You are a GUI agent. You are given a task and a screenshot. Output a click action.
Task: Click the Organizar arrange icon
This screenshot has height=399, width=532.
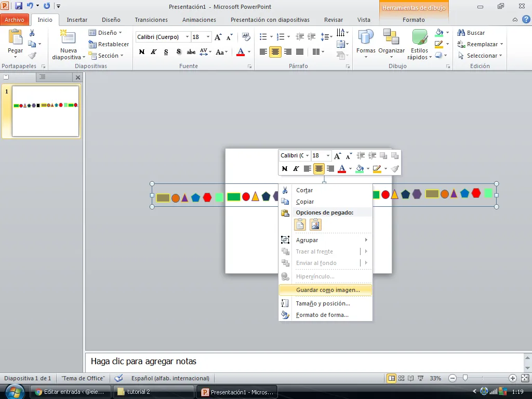pyautogui.click(x=391, y=37)
